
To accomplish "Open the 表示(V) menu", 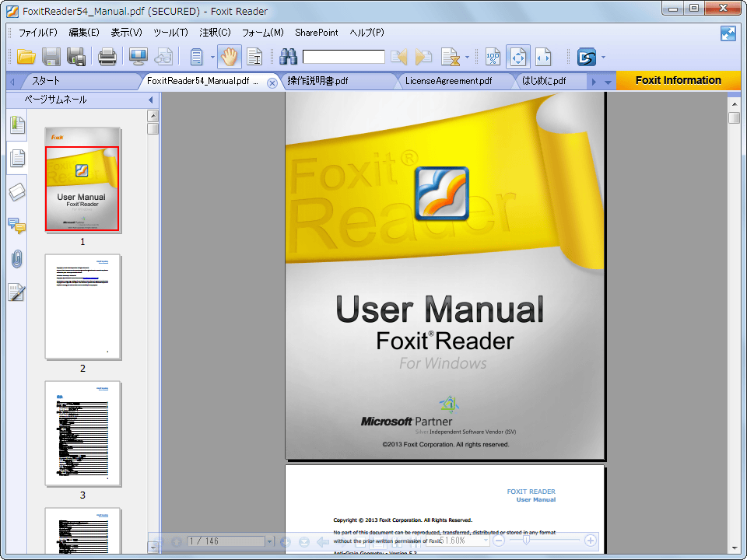I will click(126, 33).
